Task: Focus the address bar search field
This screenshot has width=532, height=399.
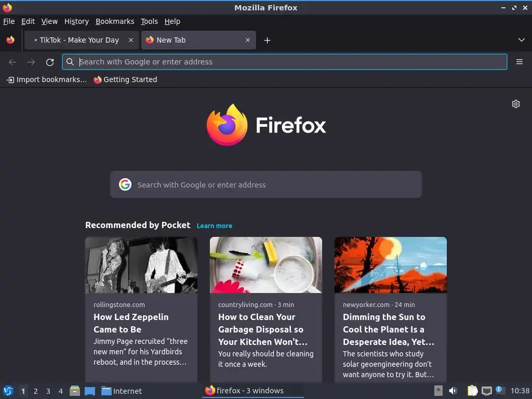Action: [x=284, y=62]
